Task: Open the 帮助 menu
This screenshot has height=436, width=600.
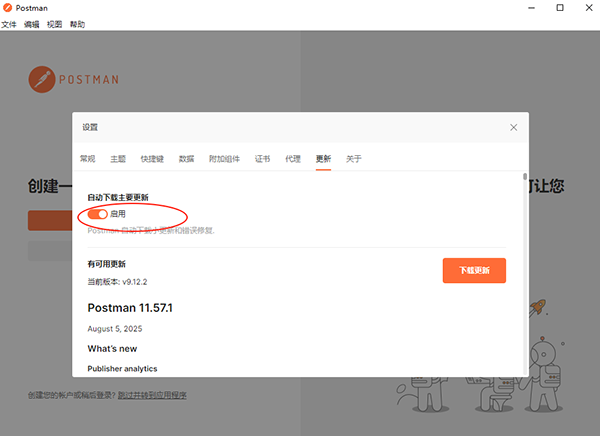Action: coord(78,24)
